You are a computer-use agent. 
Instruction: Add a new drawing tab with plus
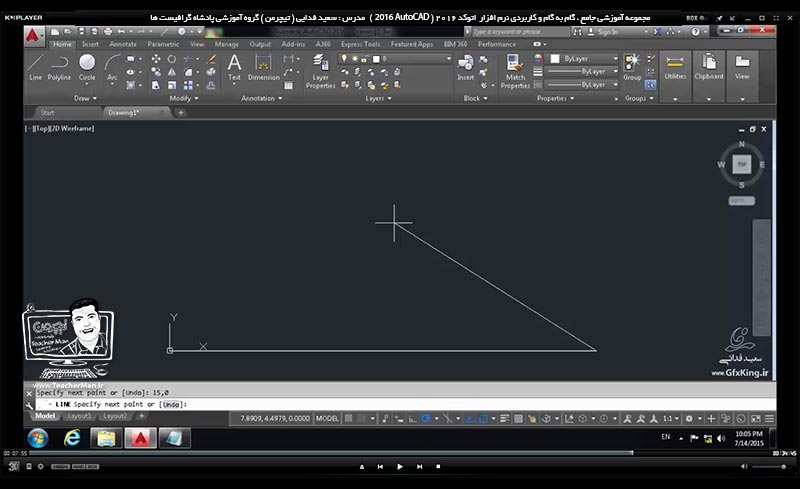[180, 112]
